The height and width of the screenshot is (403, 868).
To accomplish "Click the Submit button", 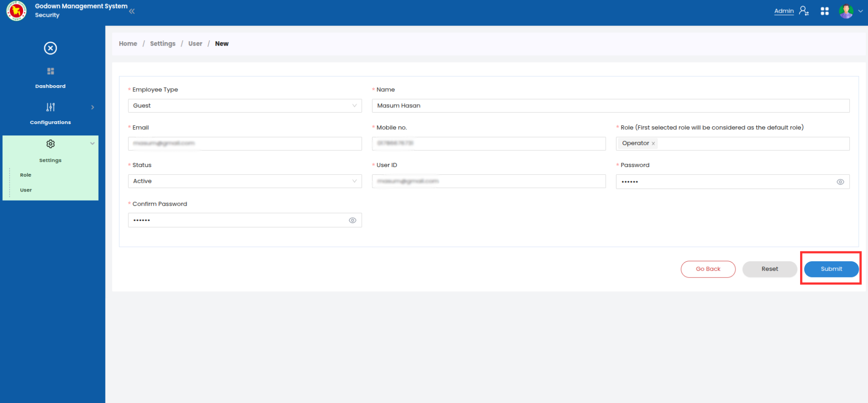I will click(x=831, y=269).
